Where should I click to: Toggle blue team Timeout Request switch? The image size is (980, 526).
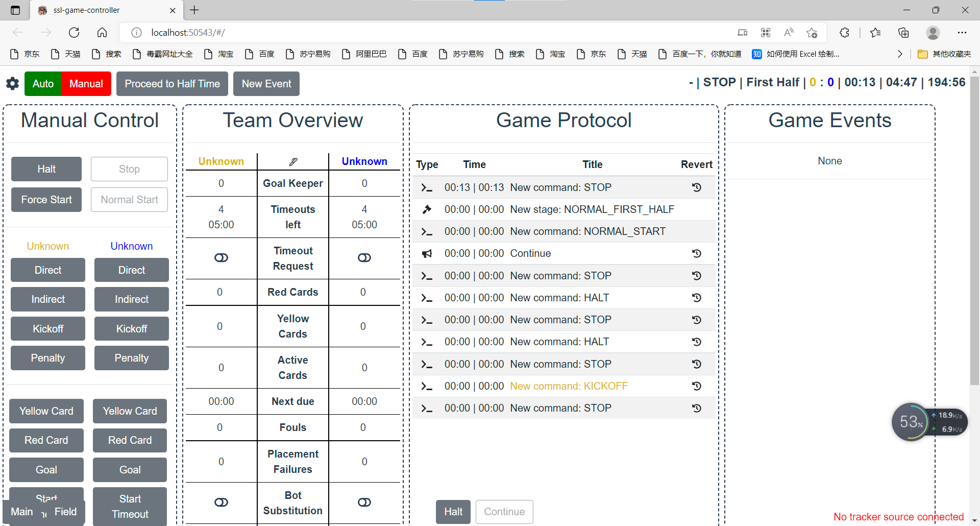pyautogui.click(x=364, y=258)
